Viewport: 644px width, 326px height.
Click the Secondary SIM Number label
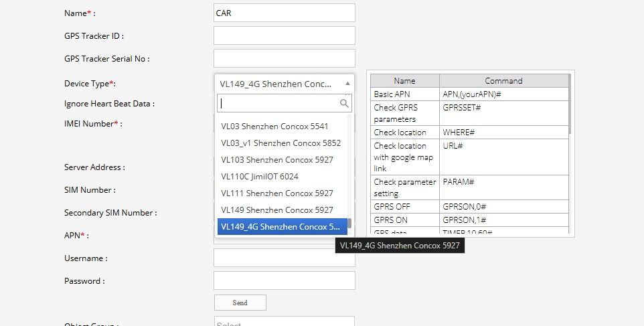tap(110, 213)
